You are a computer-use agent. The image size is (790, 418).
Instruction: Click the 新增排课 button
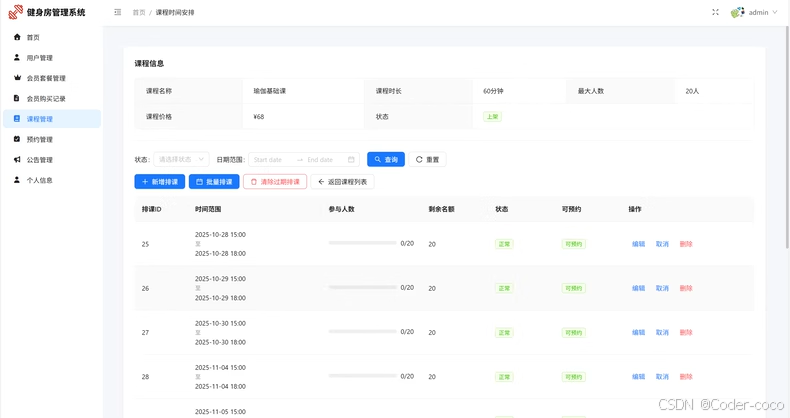tap(160, 182)
